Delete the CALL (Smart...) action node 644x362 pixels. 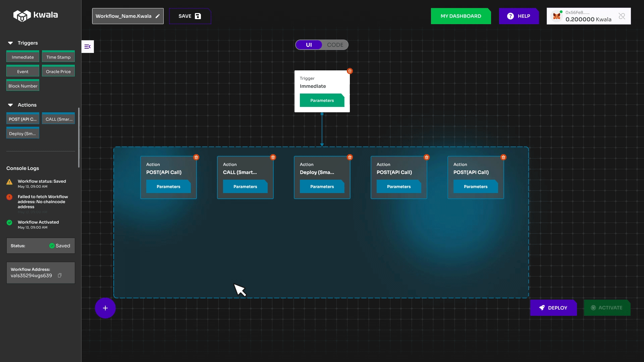273,157
